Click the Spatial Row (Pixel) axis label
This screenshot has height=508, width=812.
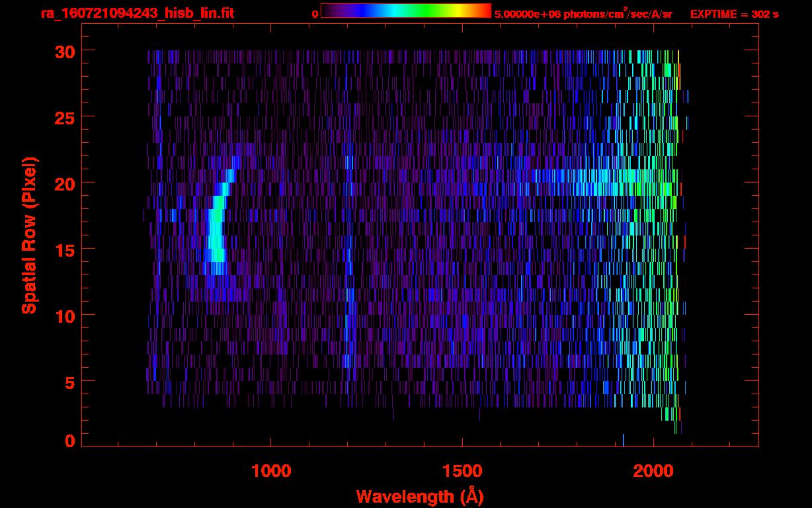click(x=29, y=235)
